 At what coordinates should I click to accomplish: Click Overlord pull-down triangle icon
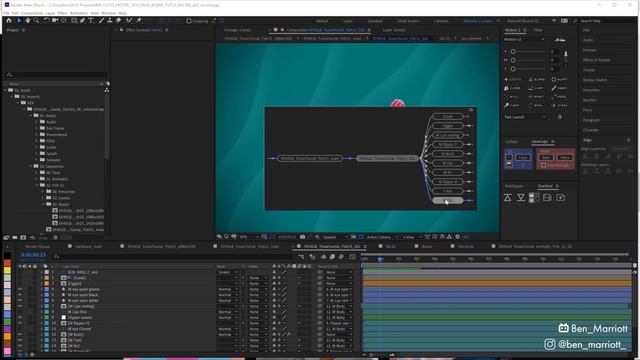coord(521,198)
